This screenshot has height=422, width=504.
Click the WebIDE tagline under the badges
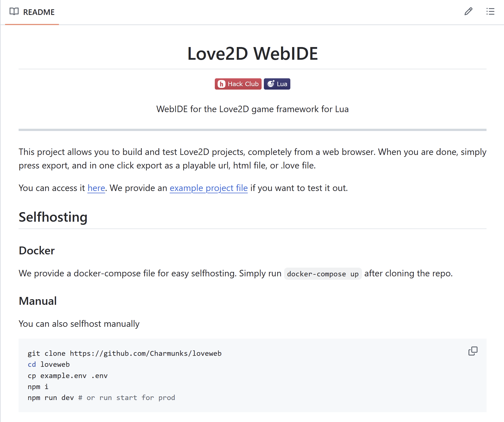pyautogui.click(x=252, y=109)
